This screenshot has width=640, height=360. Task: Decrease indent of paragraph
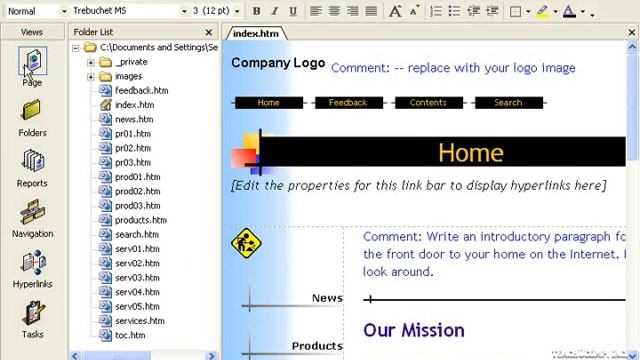point(473,11)
